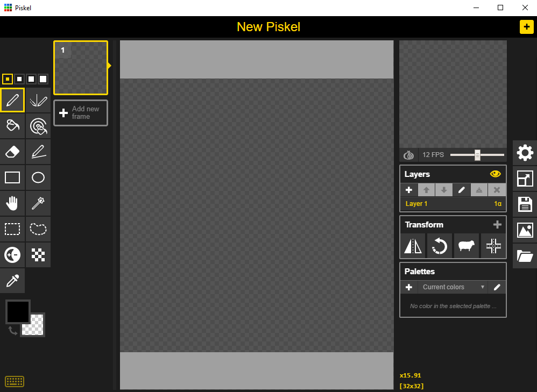Open keyboard shortcuts cheatsheet
The height and width of the screenshot is (392, 537).
pos(15,381)
